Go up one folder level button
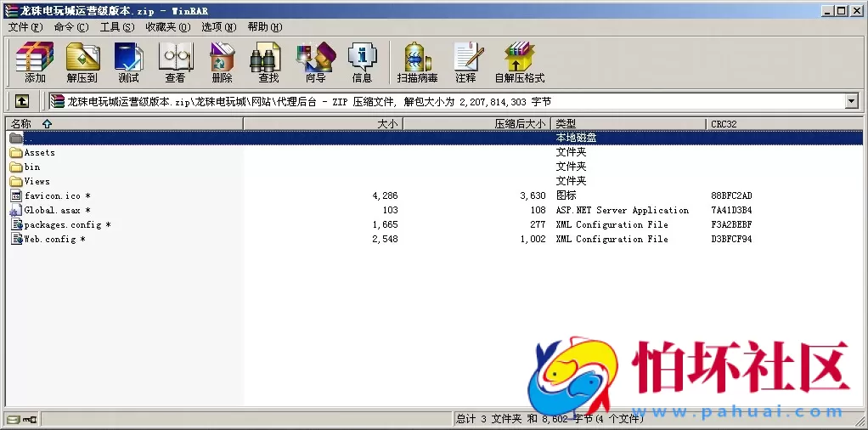This screenshot has width=868, height=430. coord(21,101)
